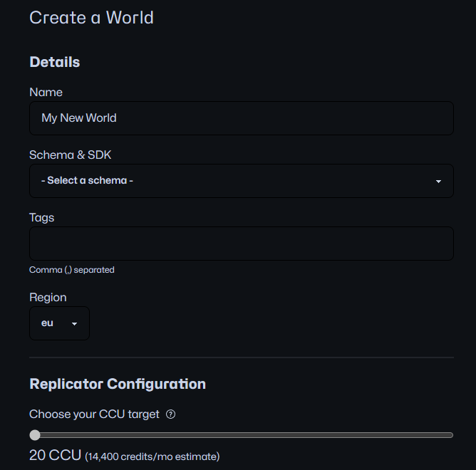
Task: Click the "Choose your CCU target" label
Action: click(x=94, y=414)
